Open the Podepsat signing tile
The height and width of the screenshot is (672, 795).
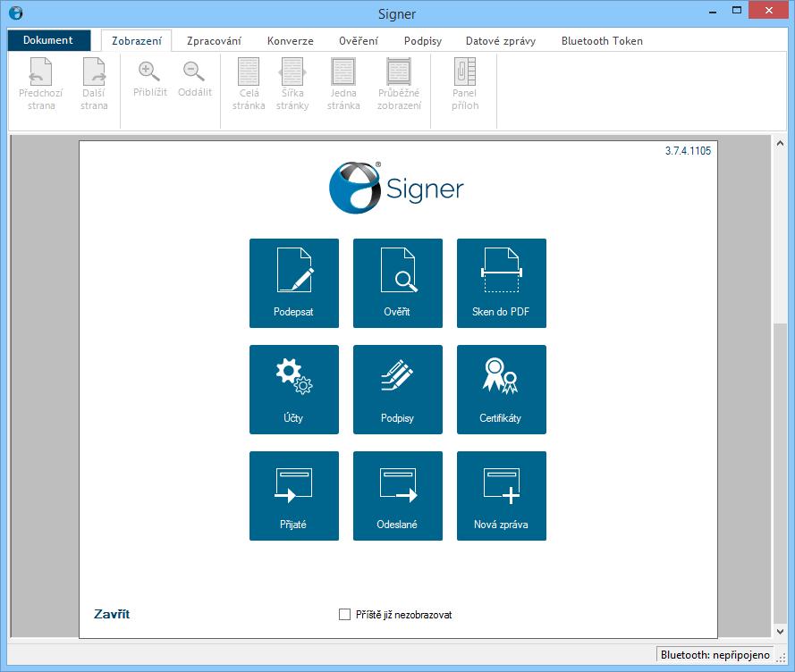294,283
